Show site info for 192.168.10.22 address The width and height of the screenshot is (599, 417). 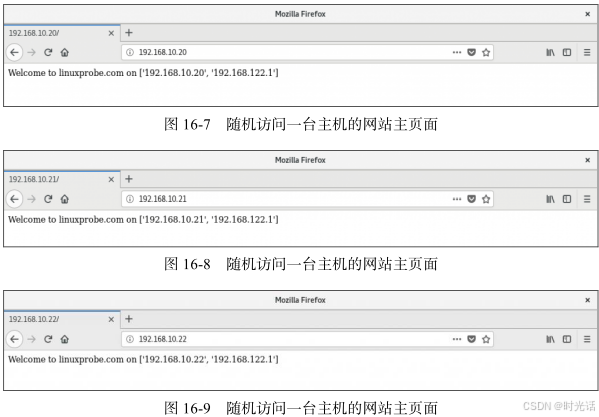[x=130, y=339]
